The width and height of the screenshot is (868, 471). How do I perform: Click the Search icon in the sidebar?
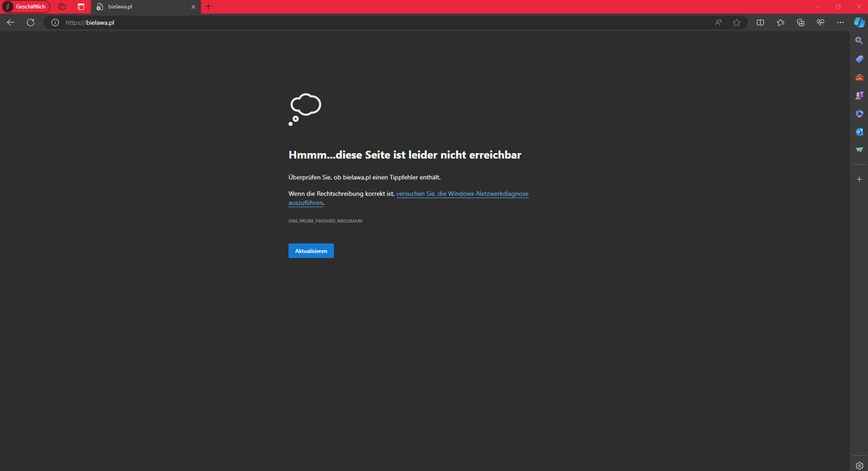[859, 41]
